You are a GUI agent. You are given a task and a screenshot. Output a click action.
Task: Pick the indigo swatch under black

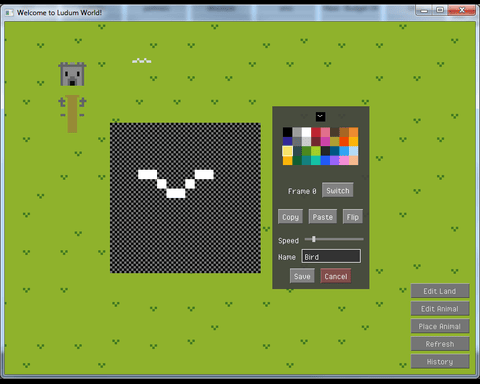[288, 141]
